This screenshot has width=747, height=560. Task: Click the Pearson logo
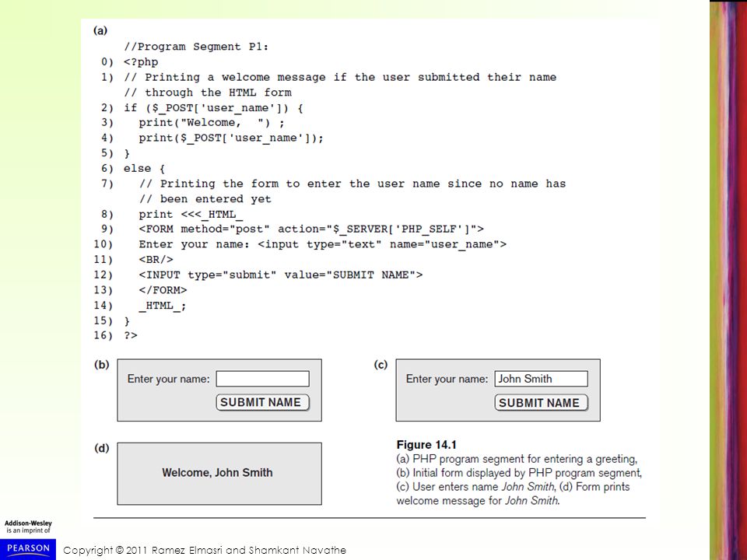point(28,549)
